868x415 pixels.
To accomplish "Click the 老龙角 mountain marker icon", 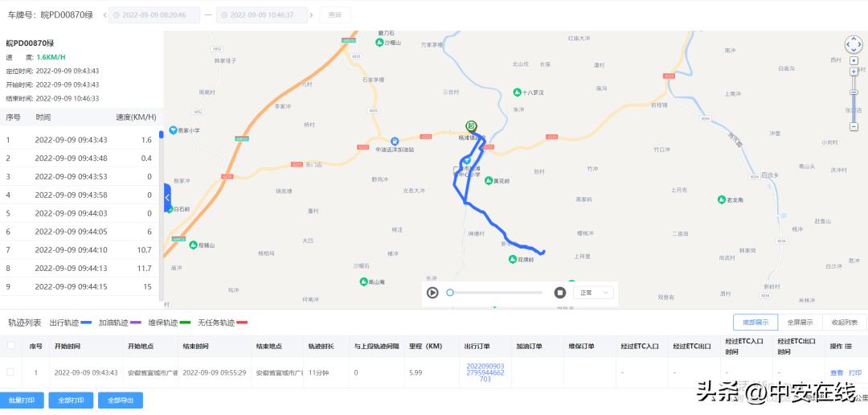I will coord(721,199).
